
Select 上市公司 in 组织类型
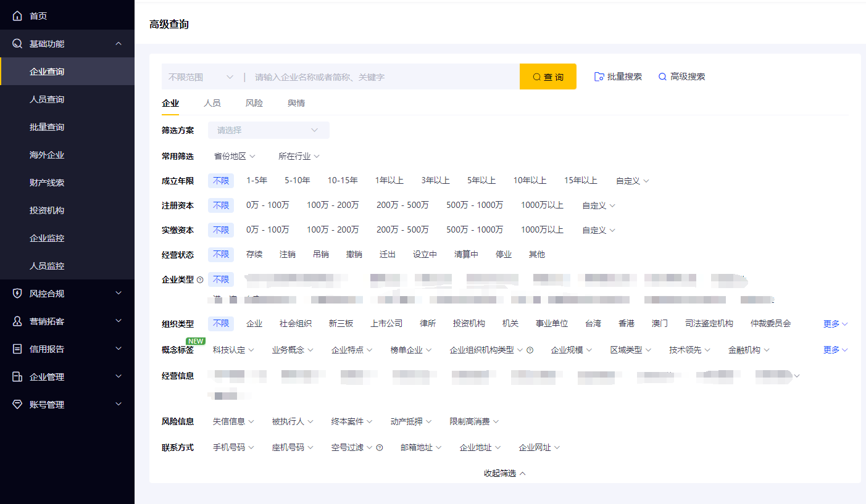point(386,324)
